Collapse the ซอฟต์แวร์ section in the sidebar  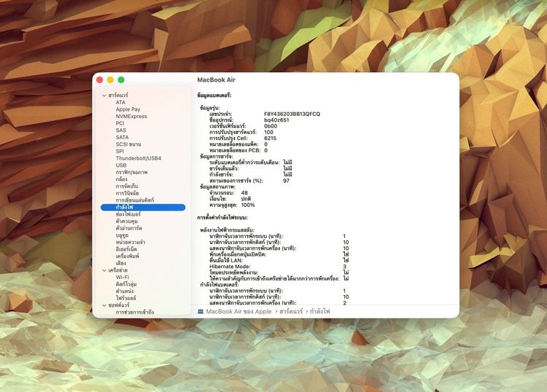(x=104, y=305)
